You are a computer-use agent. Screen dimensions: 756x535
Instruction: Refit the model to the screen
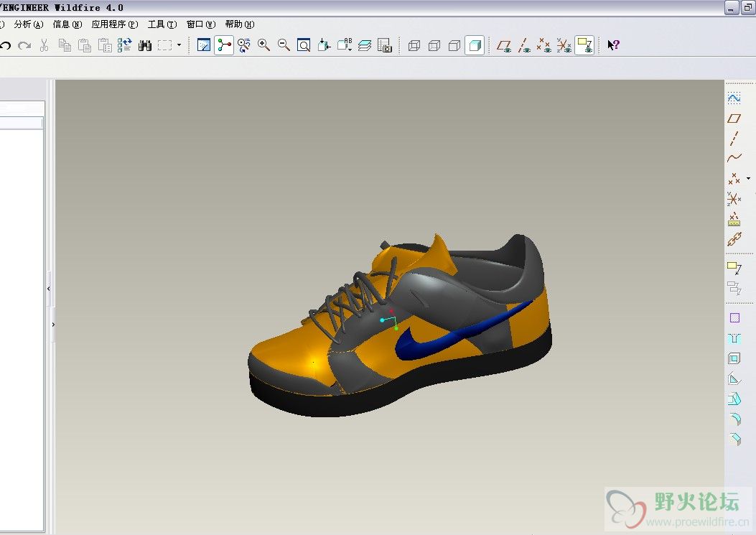[304, 45]
